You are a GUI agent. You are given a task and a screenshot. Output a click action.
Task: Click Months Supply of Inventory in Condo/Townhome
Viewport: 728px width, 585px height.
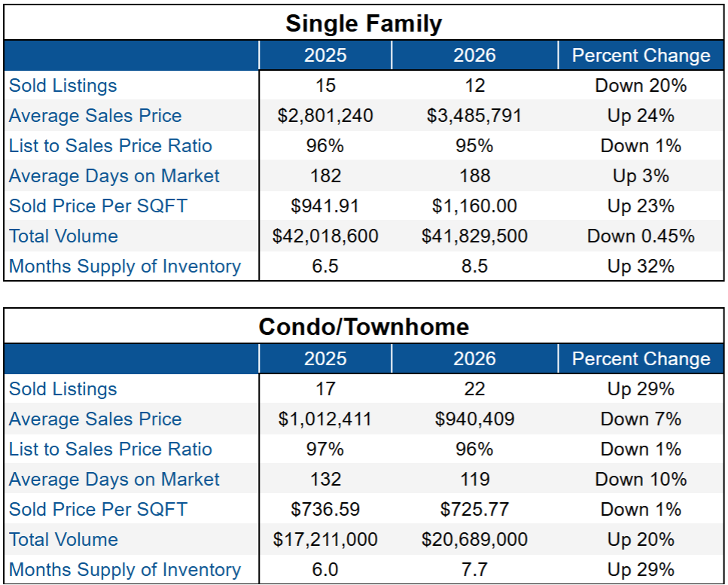(125, 570)
